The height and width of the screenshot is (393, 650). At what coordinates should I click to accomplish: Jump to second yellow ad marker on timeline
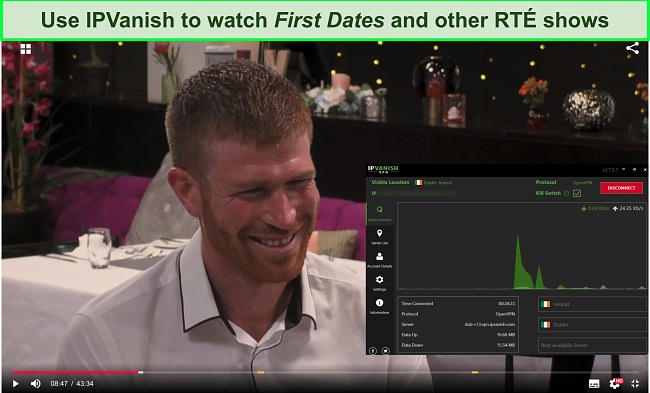click(475, 372)
